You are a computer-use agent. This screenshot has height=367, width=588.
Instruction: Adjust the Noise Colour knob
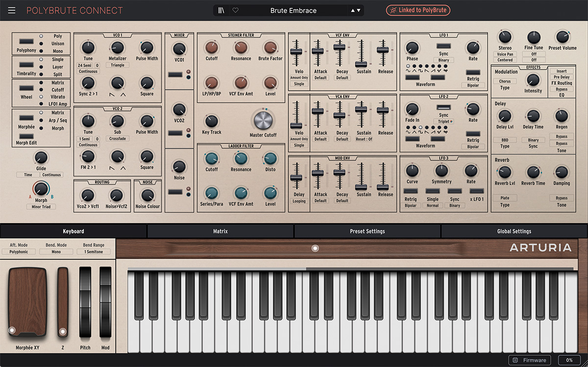coord(147,196)
